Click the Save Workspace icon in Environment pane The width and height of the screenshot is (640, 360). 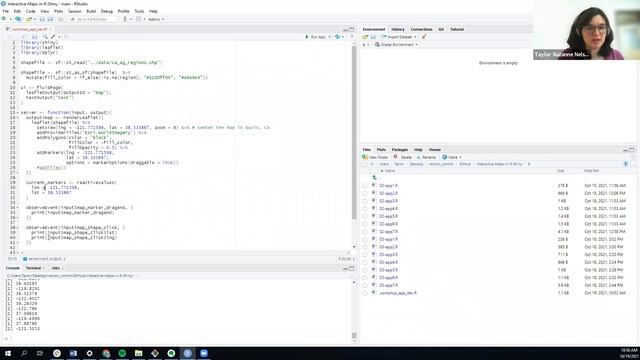[x=373, y=37]
